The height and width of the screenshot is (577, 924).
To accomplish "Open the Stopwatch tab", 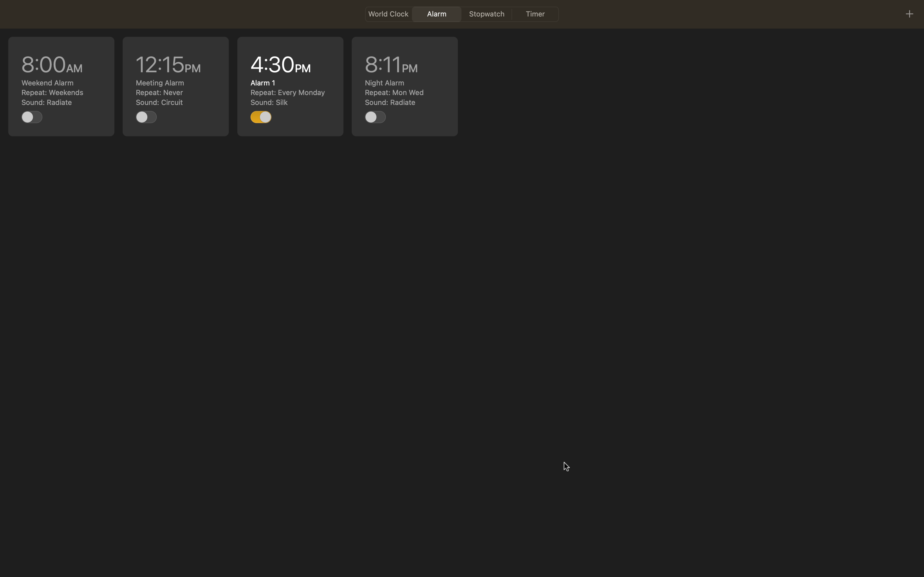I will [x=486, y=14].
